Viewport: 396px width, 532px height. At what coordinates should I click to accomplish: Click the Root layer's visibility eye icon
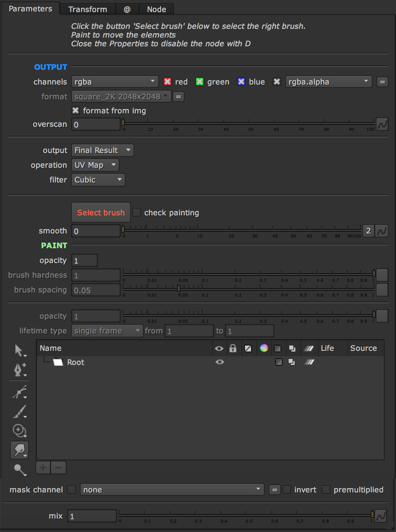pyautogui.click(x=219, y=362)
